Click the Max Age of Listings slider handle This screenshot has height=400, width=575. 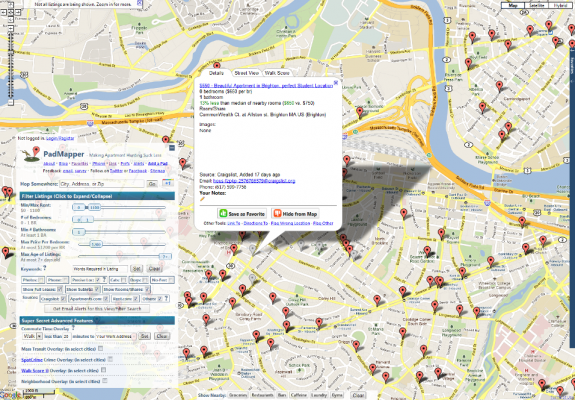tap(165, 257)
